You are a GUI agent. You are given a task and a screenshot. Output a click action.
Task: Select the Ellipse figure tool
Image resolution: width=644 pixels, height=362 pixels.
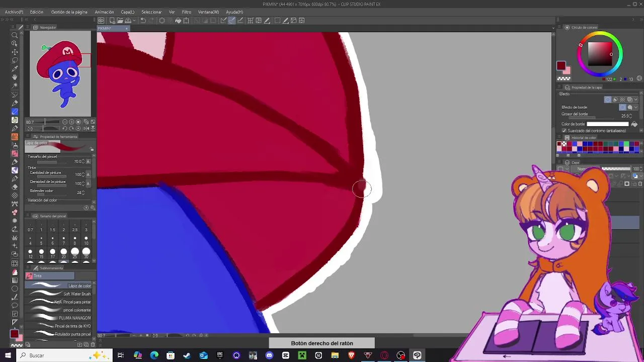(15, 289)
